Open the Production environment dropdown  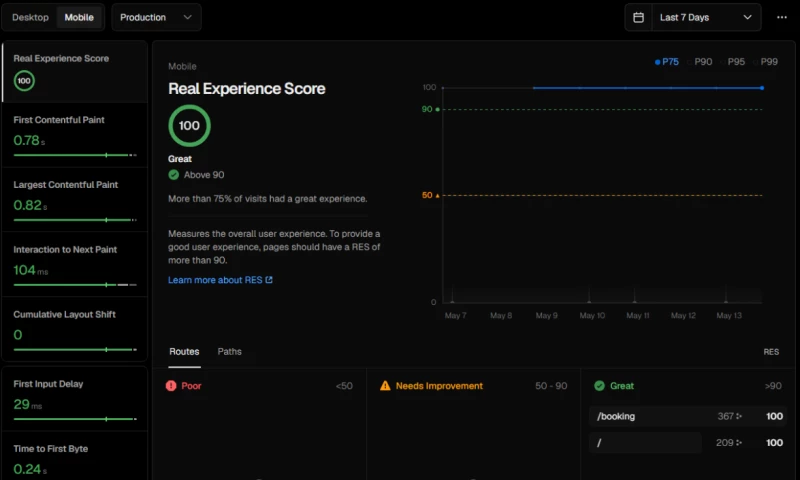[x=156, y=17]
